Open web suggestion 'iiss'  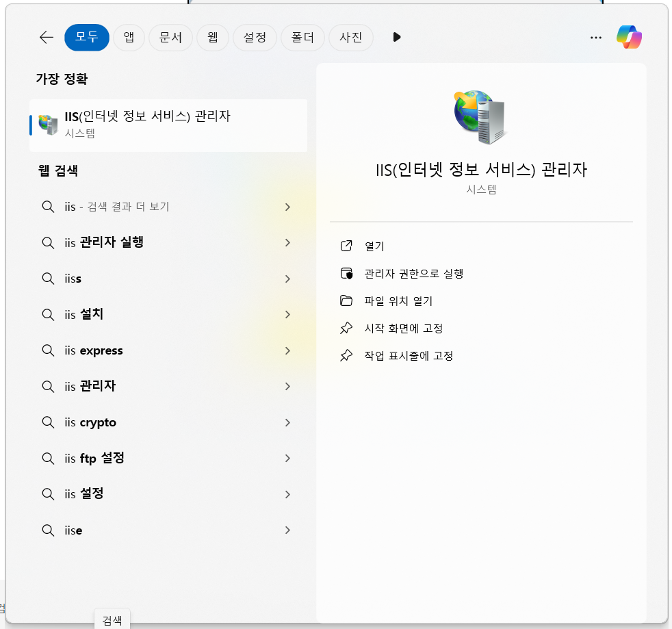tap(168, 279)
